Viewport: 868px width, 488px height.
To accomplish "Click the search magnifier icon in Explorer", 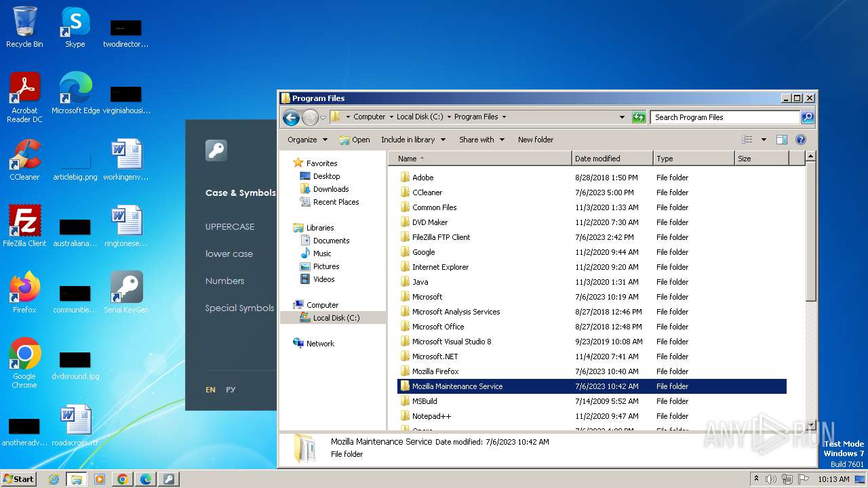I will coord(807,117).
